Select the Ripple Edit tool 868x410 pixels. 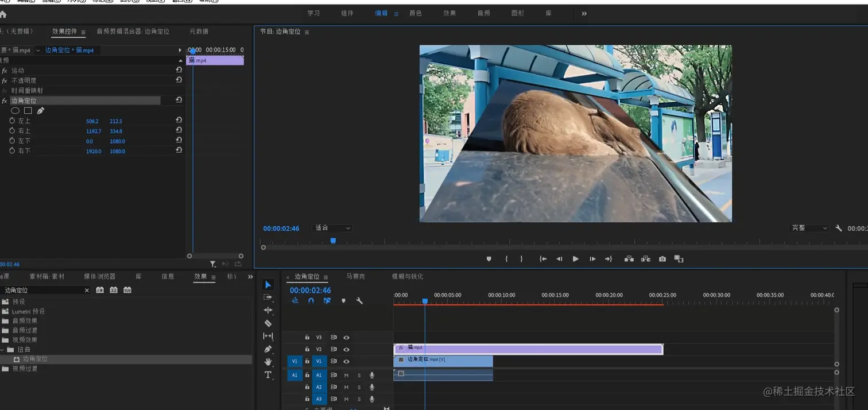click(x=268, y=310)
